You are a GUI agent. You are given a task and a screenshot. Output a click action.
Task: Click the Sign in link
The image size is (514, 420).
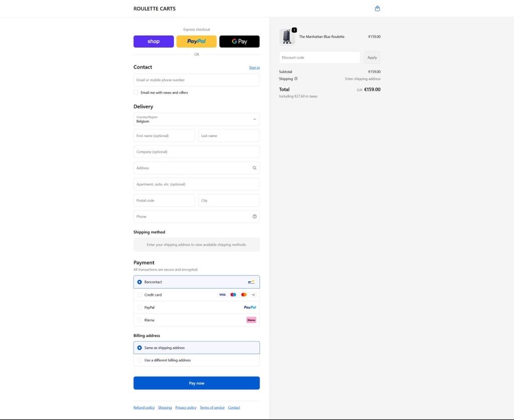click(254, 68)
